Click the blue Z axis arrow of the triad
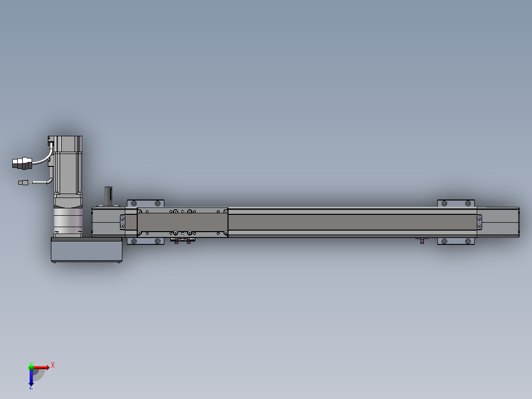The height and width of the screenshot is (399, 532). [31, 378]
